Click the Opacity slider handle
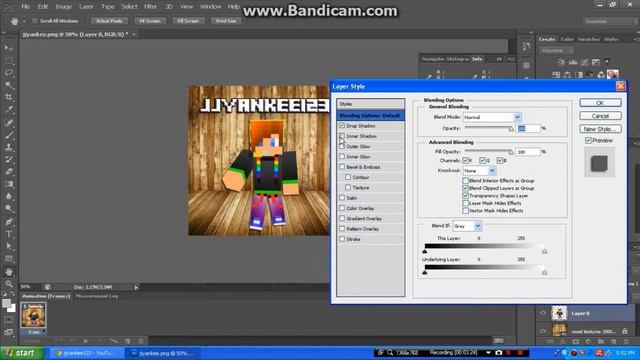640x360 pixels. [511, 129]
